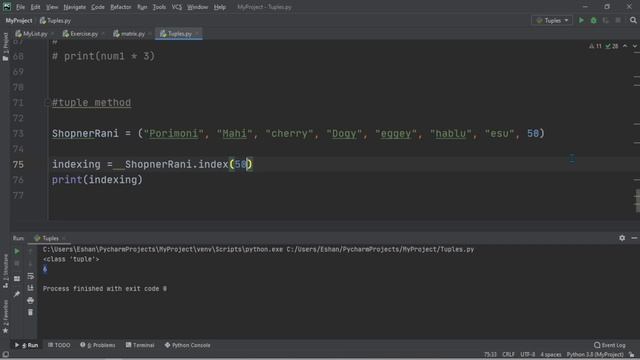
Task: Open the Run tool window button
Action: click(x=27, y=345)
